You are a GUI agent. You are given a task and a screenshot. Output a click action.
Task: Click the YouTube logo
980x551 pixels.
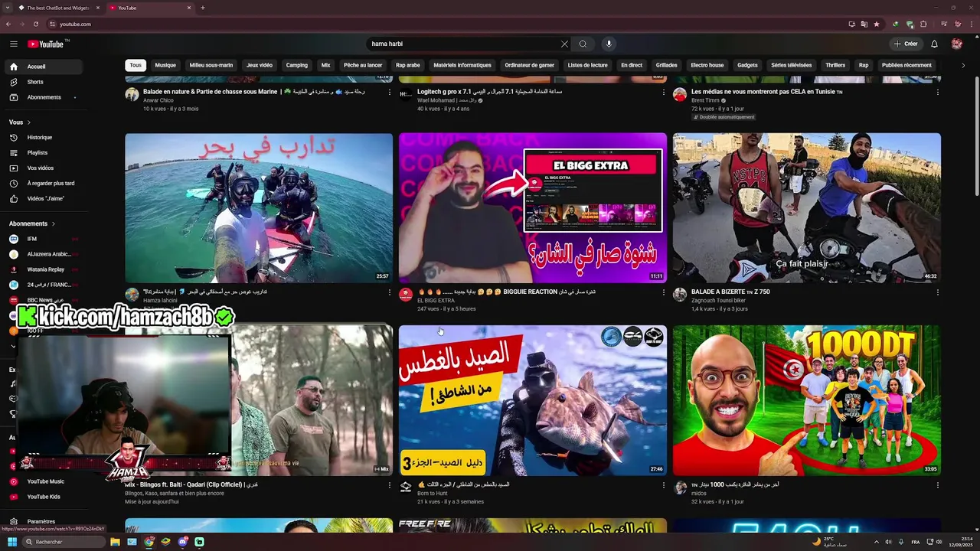click(x=46, y=44)
